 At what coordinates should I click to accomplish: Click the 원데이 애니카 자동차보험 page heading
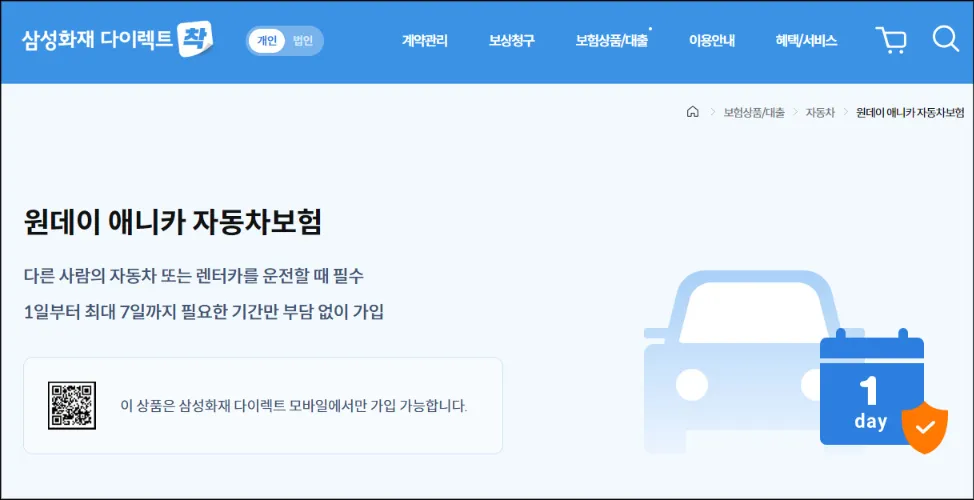click(x=173, y=222)
